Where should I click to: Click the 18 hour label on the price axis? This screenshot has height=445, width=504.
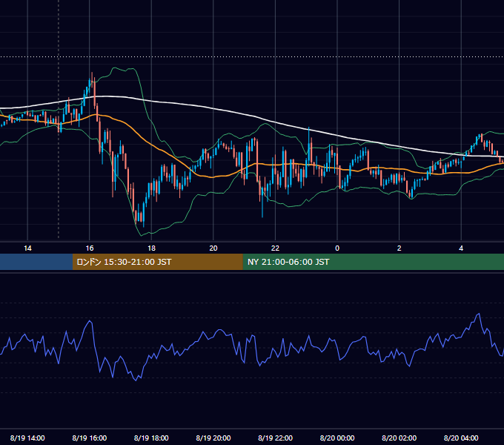coord(151,248)
